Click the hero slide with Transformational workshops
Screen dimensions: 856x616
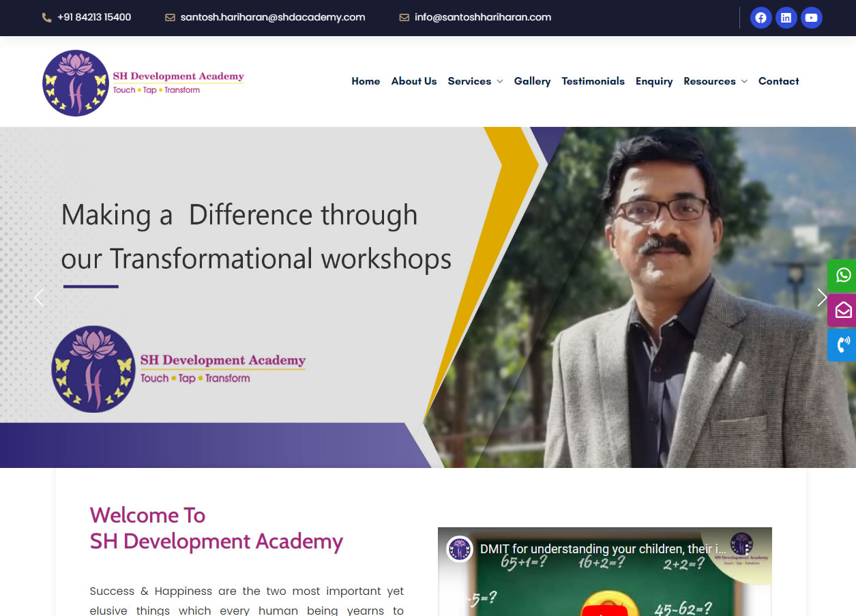[x=428, y=297]
